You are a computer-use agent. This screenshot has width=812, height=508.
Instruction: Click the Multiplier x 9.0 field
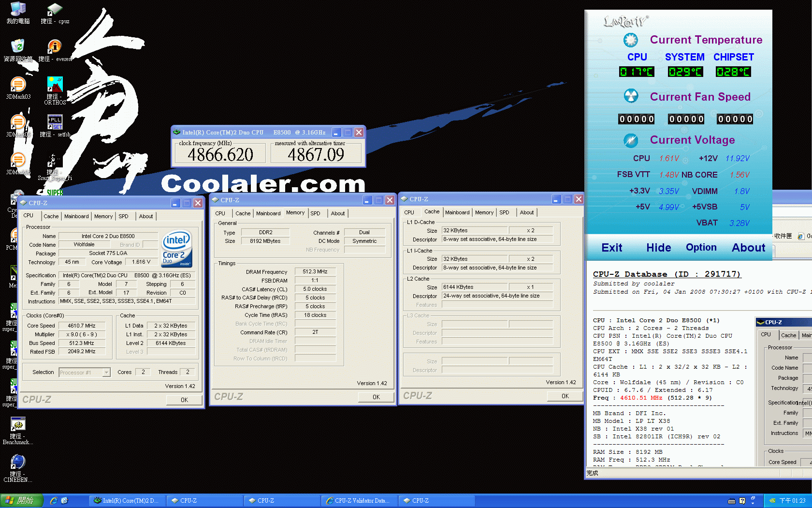pos(81,334)
